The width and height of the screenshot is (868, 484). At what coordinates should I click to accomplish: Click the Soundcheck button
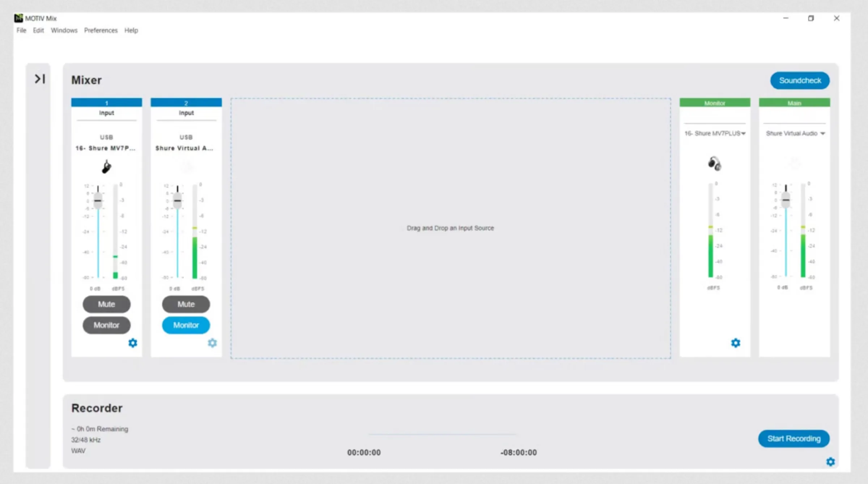(x=800, y=80)
